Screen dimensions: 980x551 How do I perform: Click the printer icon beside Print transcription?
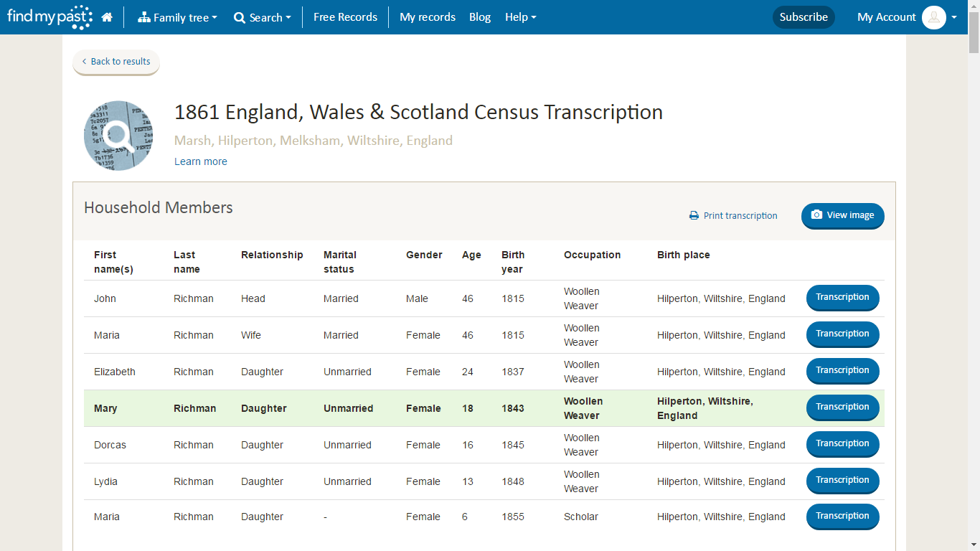[x=694, y=216]
